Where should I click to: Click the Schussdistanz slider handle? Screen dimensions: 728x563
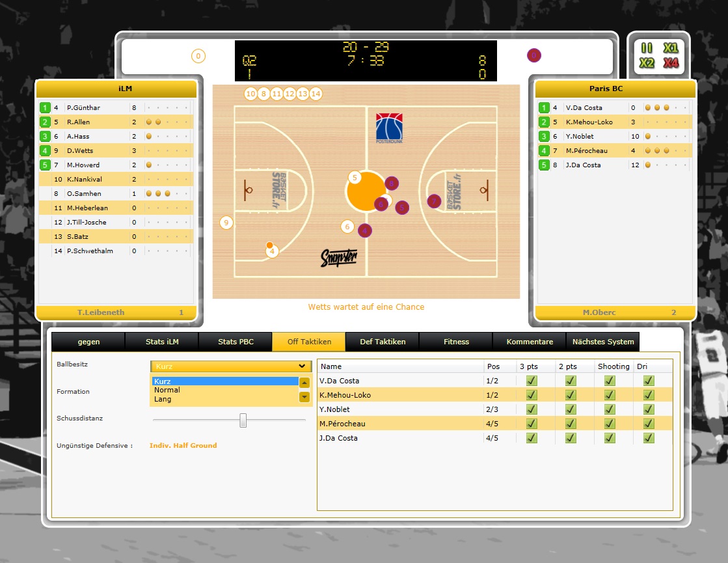click(x=243, y=420)
